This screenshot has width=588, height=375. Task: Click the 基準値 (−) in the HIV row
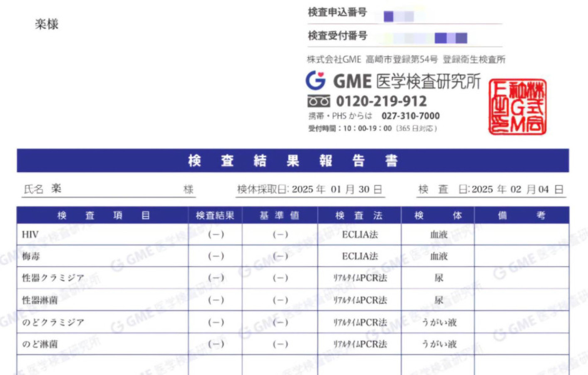tap(280, 235)
